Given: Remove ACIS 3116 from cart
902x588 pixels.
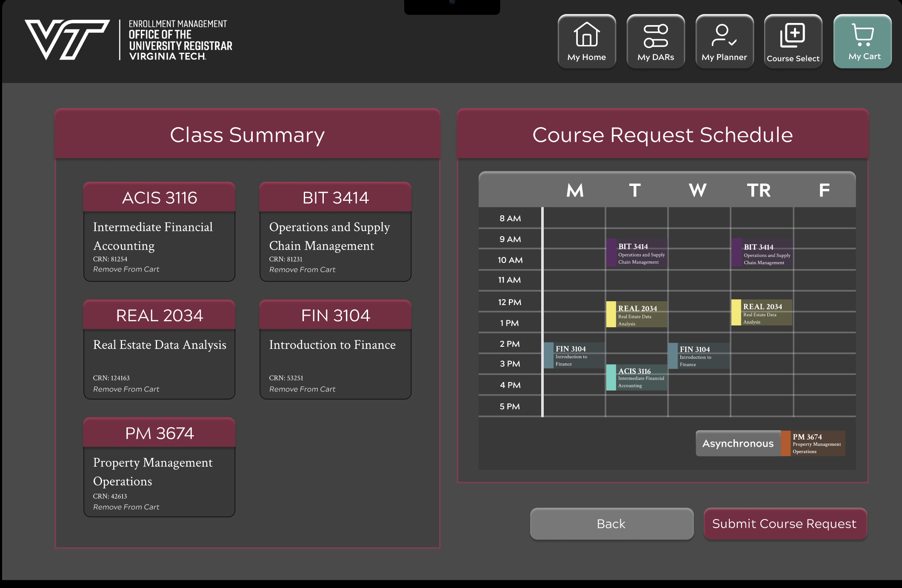Looking at the screenshot, I should pyautogui.click(x=126, y=269).
